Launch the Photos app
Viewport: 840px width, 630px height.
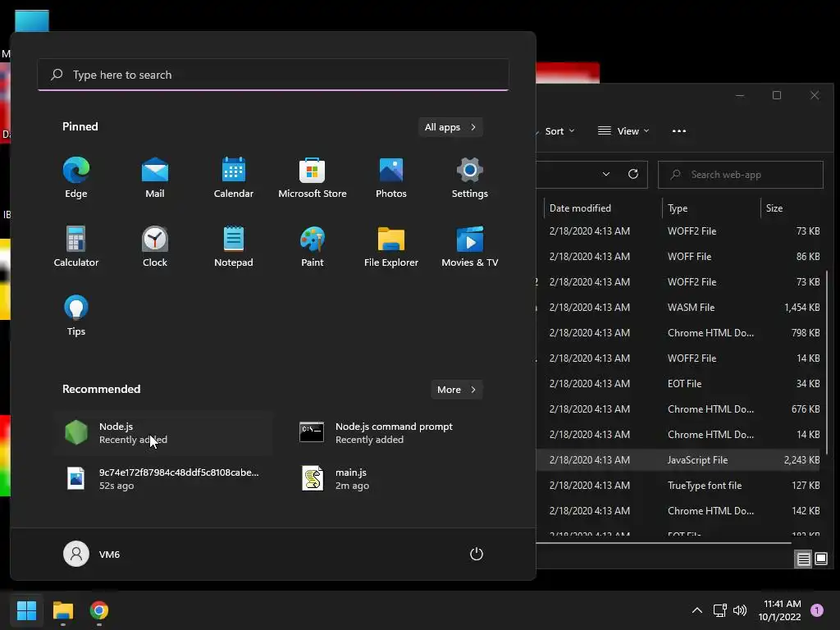click(x=391, y=178)
